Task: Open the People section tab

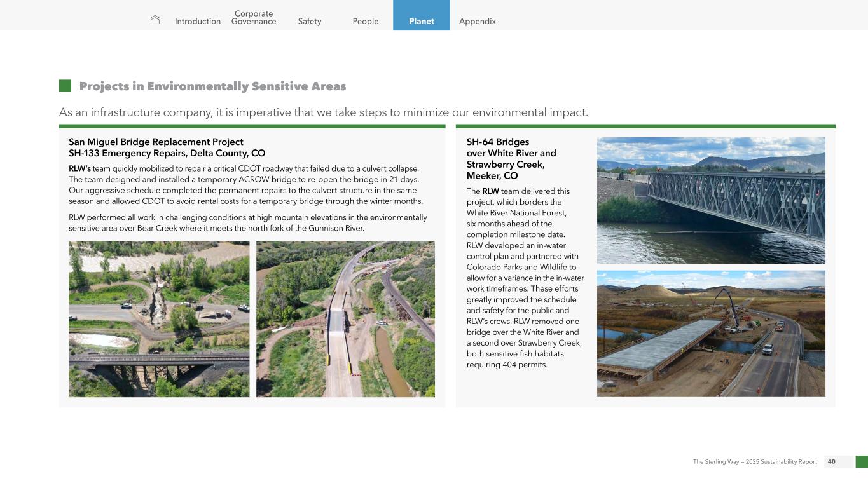Action: 366,21
